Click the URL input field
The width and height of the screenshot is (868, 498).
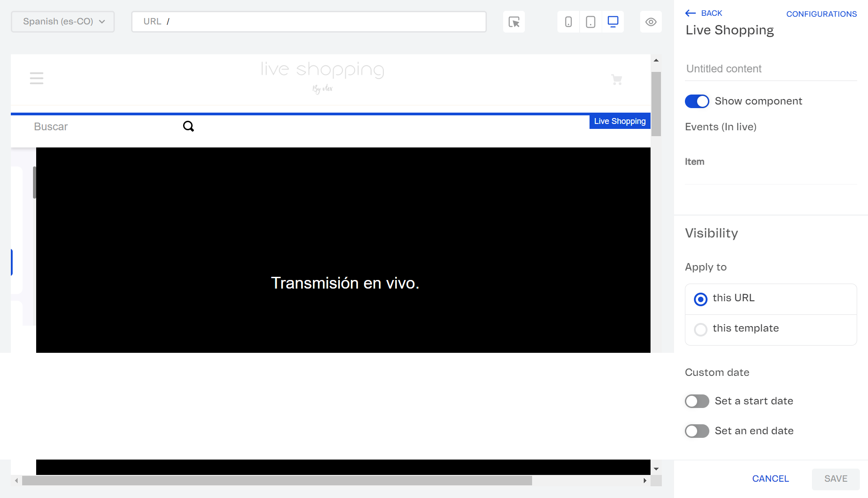309,21
